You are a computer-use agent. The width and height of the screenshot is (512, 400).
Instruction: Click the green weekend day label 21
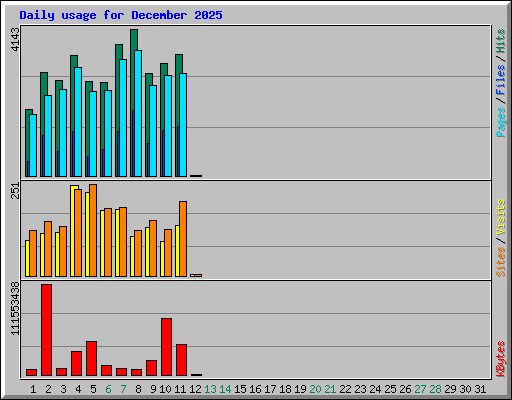[x=330, y=389]
